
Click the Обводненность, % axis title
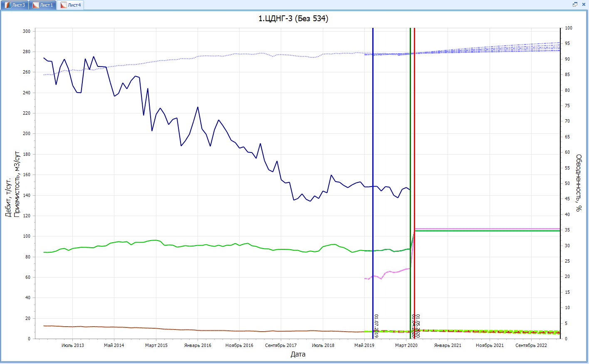(x=579, y=183)
